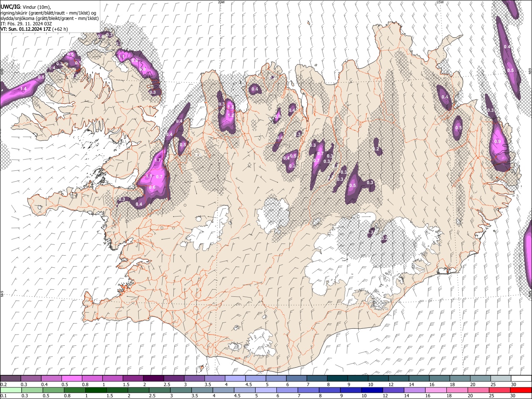Click the 20W longitude label

tap(221, 2)
